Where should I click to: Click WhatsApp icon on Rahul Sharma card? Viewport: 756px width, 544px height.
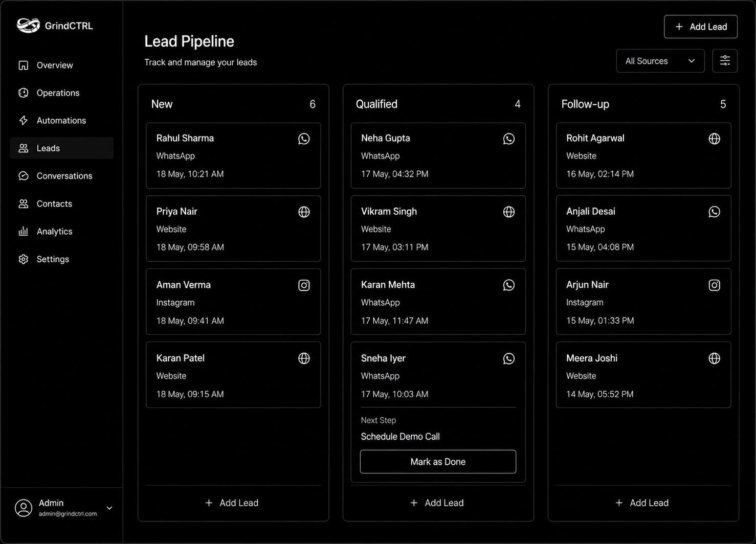[304, 139]
